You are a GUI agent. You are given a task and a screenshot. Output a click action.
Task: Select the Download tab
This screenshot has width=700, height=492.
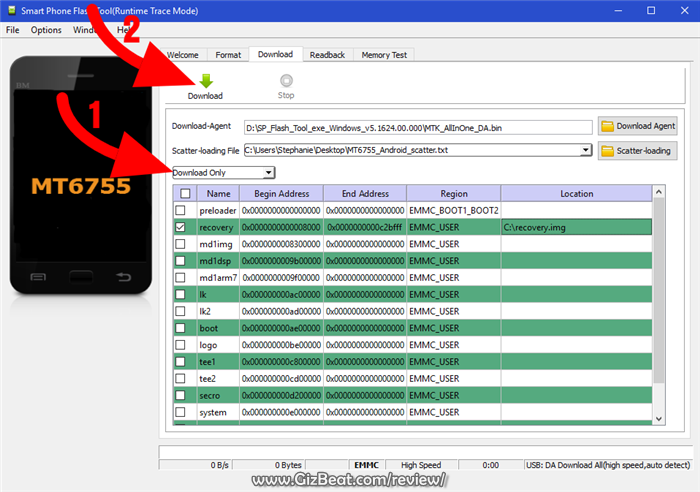tap(275, 54)
